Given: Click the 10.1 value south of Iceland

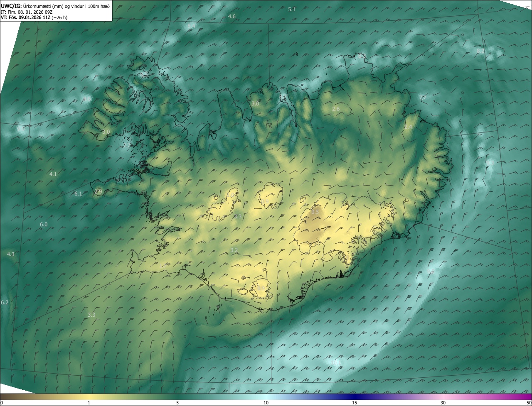Looking at the screenshot, I should [x=336, y=362].
